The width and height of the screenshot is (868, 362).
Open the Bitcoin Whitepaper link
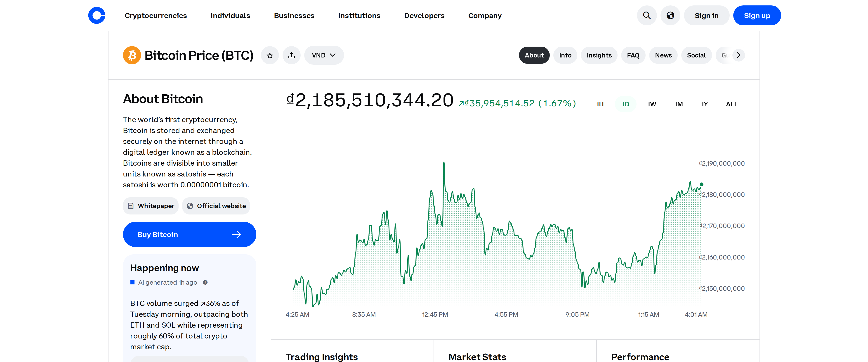click(x=151, y=206)
